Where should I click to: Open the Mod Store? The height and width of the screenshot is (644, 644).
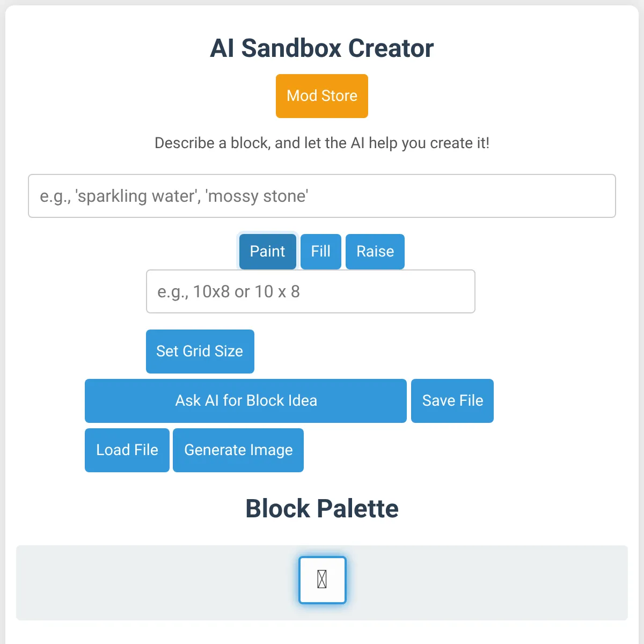pyautogui.click(x=321, y=96)
